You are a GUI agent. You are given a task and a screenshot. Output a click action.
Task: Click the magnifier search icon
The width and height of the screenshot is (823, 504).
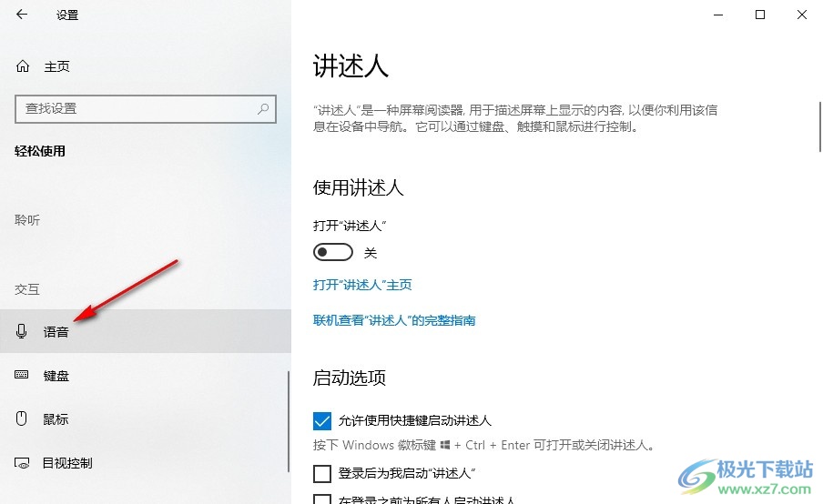click(263, 108)
